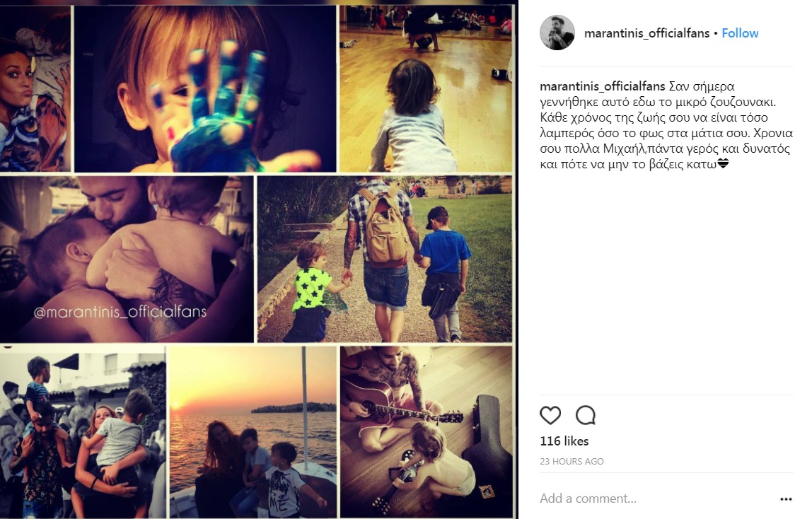Click the @marantinis_officialfans watermark text
The width and height of the screenshot is (812, 519).
click(x=120, y=312)
